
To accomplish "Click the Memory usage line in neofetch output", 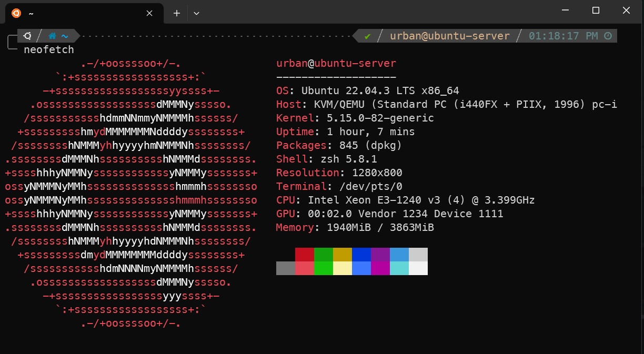I will coord(355,227).
